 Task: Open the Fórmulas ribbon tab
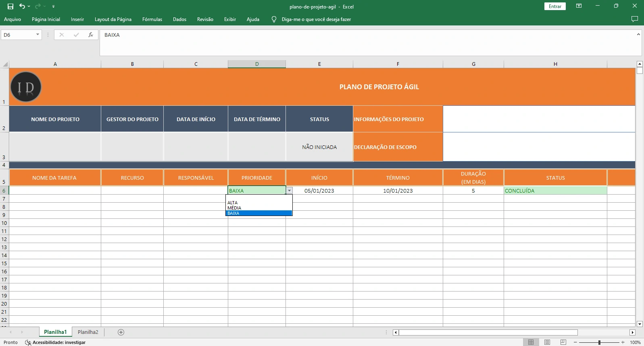point(152,19)
